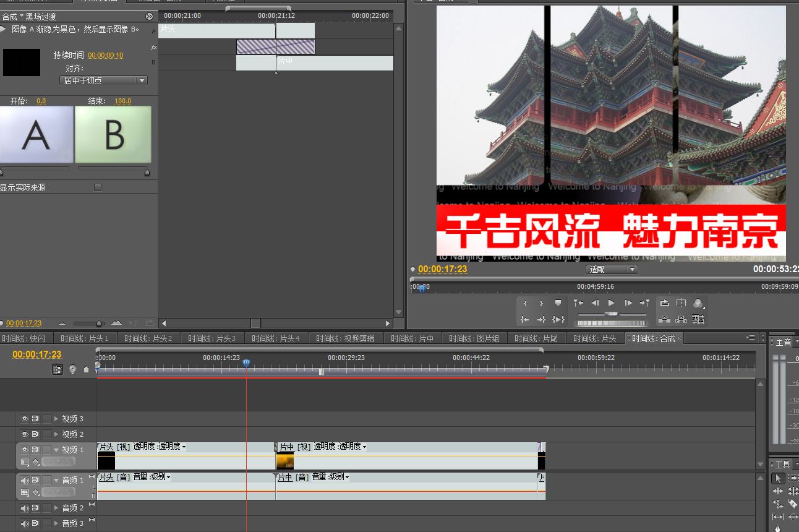Switch to the 时间线: 片头1 tab

85,338
